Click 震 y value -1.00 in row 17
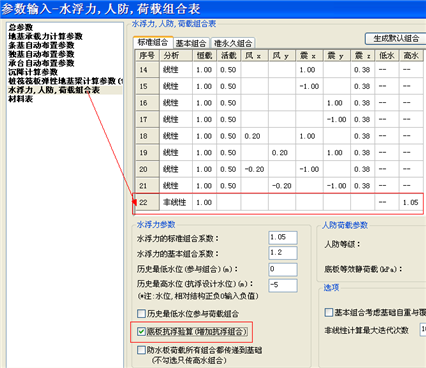This screenshot has height=368, width=426. [337, 119]
